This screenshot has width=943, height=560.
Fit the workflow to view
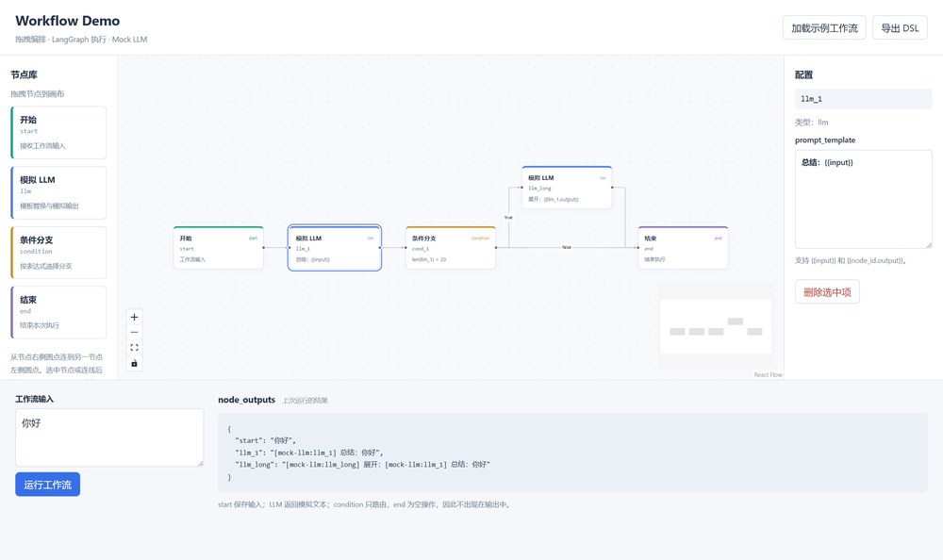(x=134, y=348)
